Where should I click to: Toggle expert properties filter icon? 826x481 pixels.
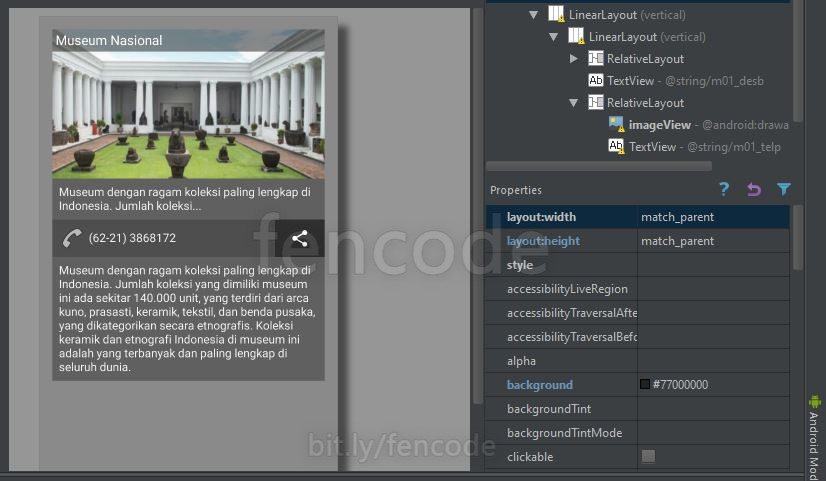[x=783, y=189]
